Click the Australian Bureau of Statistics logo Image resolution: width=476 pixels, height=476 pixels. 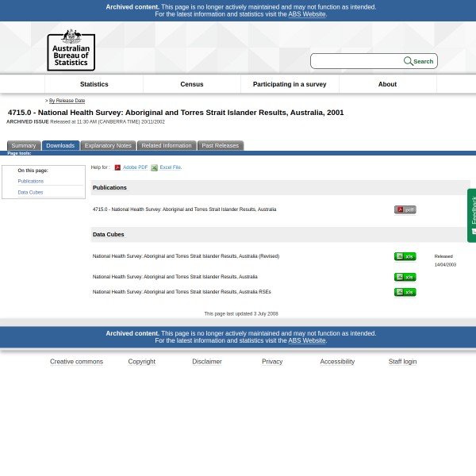point(71,50)
